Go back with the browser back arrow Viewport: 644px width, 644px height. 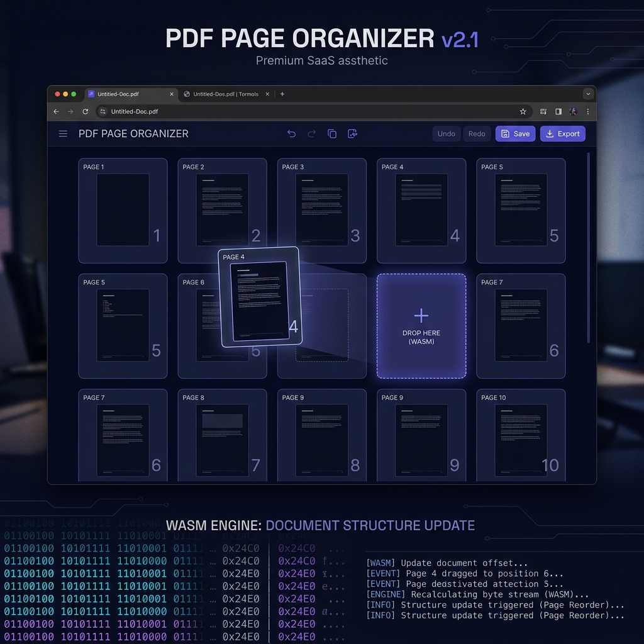(x=56, y=112)
